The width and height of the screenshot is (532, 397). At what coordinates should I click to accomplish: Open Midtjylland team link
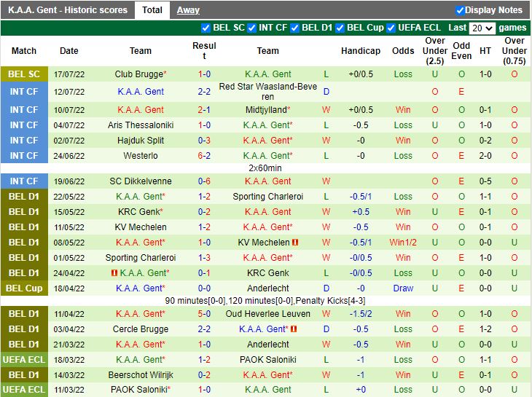point(267,110)
